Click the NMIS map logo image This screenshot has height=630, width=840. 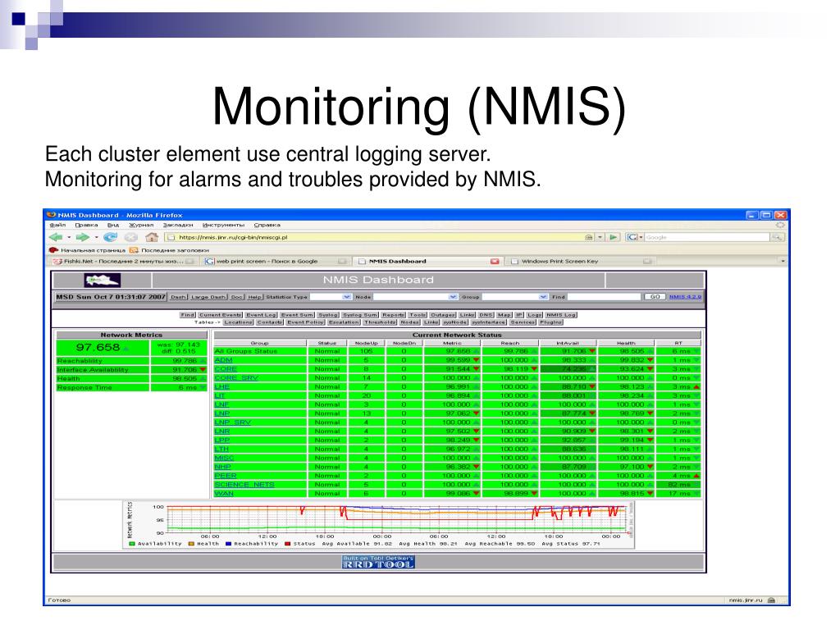click(103, 281)
